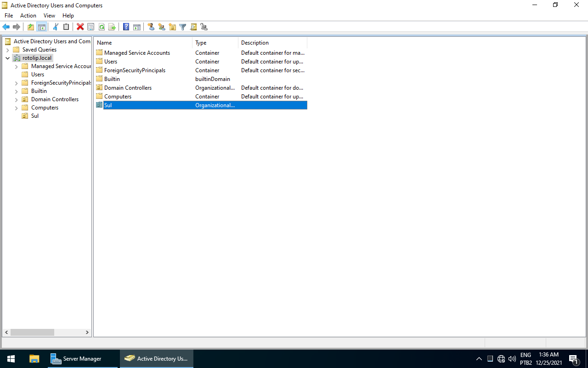Click the Find objects toolbar icon
Viewport: 588px width, 368px height.
(x=193, y=27)
